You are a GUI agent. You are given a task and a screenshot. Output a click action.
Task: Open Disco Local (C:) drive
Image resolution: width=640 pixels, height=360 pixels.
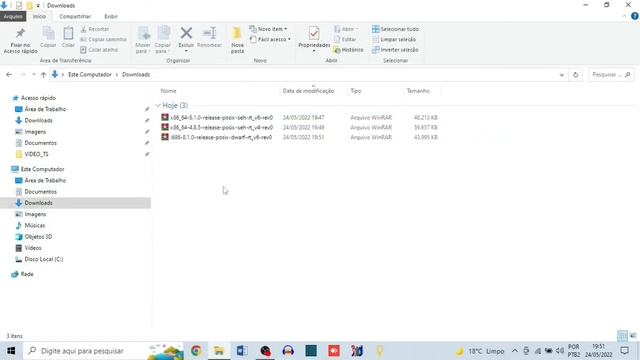(43, 259)
